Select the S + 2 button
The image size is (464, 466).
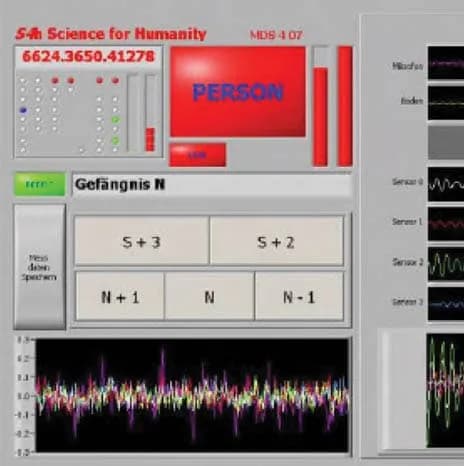click(276, 242)
